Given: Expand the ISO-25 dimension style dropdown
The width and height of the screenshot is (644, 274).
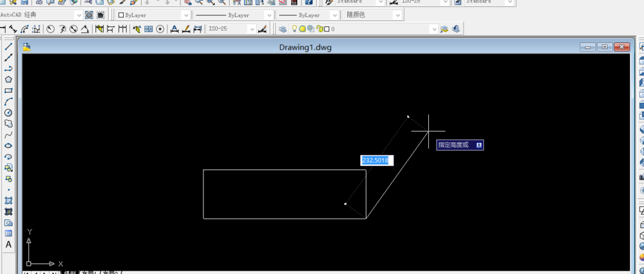Looking at the screenshot, I should pyautogui.click(x=232, y=29).
